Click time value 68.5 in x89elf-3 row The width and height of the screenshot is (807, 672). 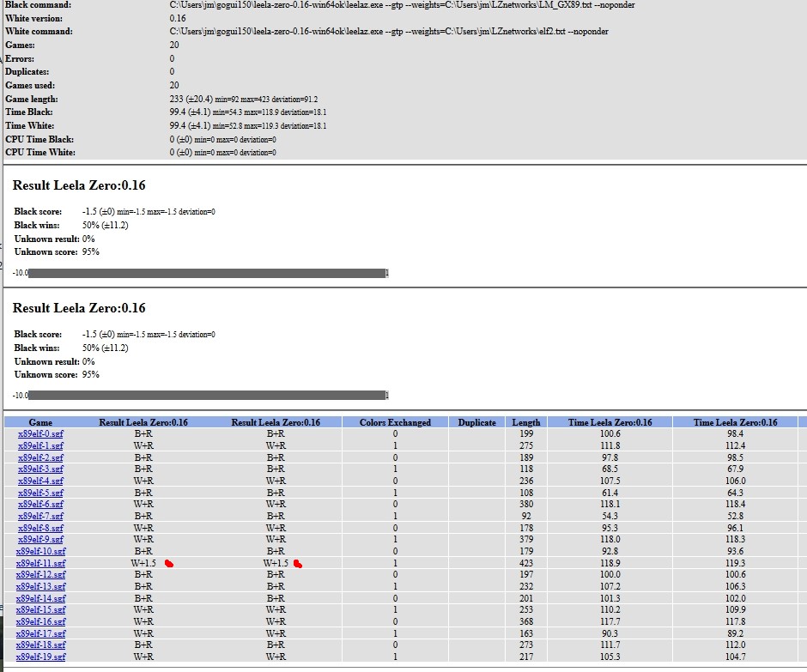tap(610, 469)
